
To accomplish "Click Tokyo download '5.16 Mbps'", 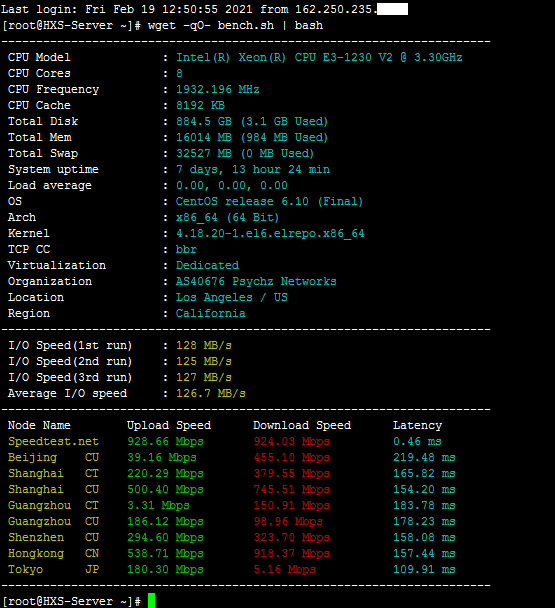I will point(285,569).
